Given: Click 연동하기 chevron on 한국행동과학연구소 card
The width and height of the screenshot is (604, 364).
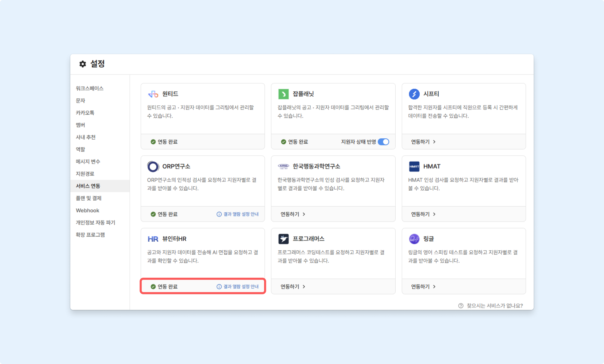Looking at the screenshot, I should (x=304, y=214).
